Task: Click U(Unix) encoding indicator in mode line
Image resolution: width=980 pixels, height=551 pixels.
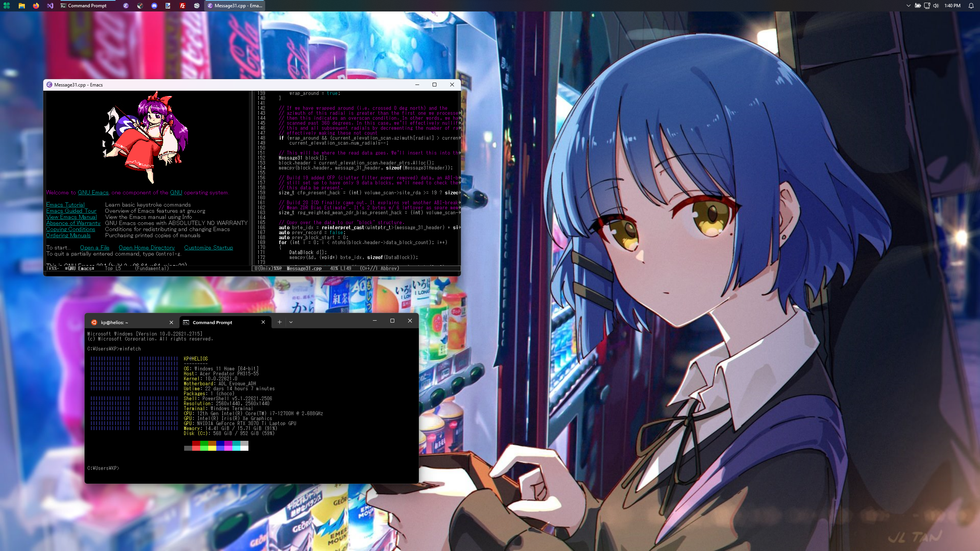Action: click(268, 269)
